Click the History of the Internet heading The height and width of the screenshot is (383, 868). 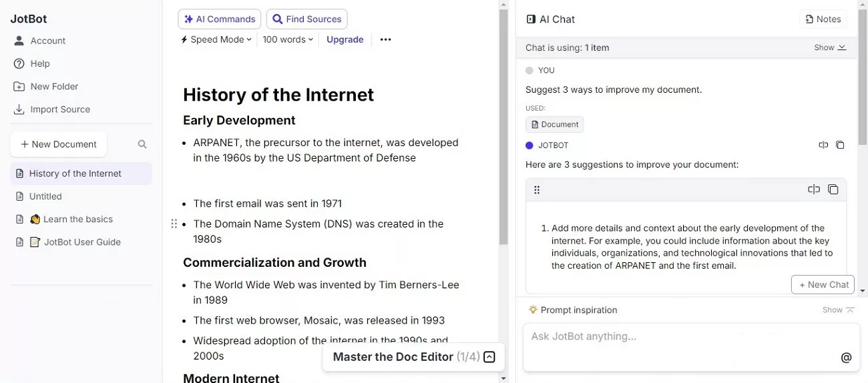click(278, 95)
